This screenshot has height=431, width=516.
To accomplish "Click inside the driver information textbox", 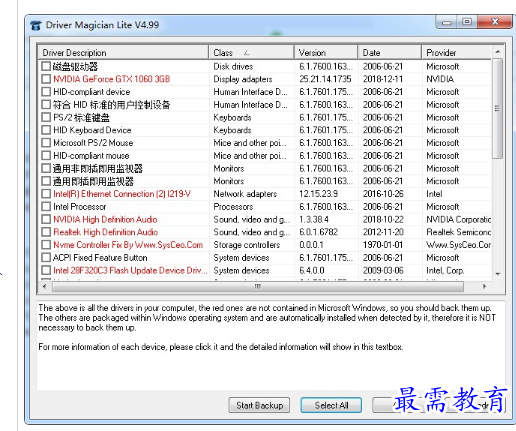I will [271, 345].
